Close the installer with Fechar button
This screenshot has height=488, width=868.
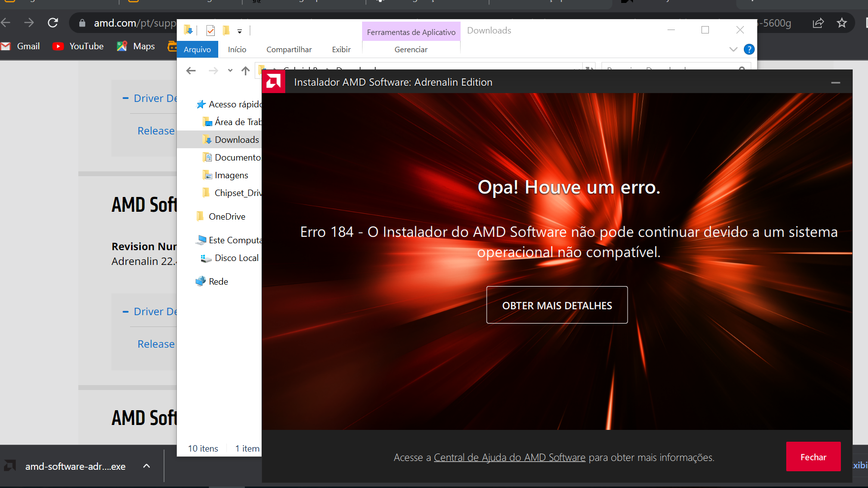click(x=813, y=457)
